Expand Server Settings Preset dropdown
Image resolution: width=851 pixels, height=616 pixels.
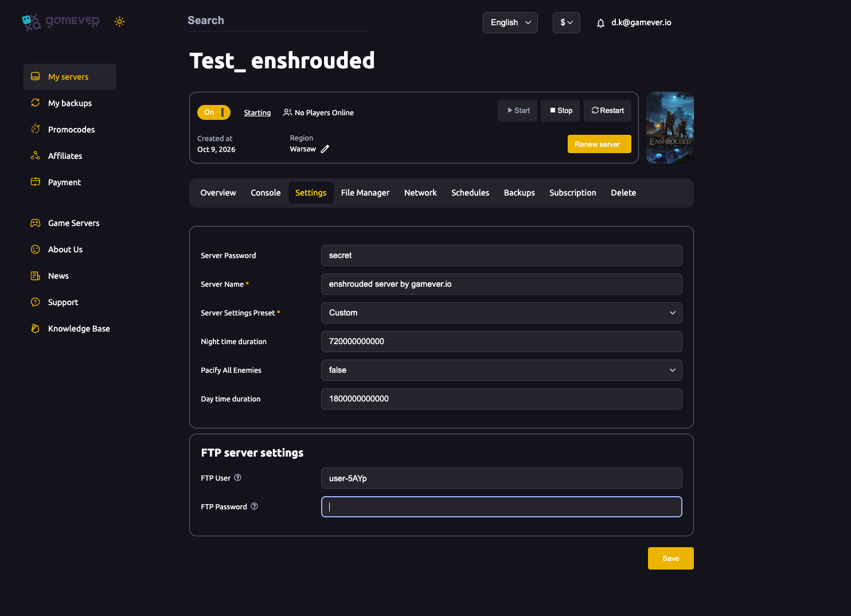click(x=502, y=313)
